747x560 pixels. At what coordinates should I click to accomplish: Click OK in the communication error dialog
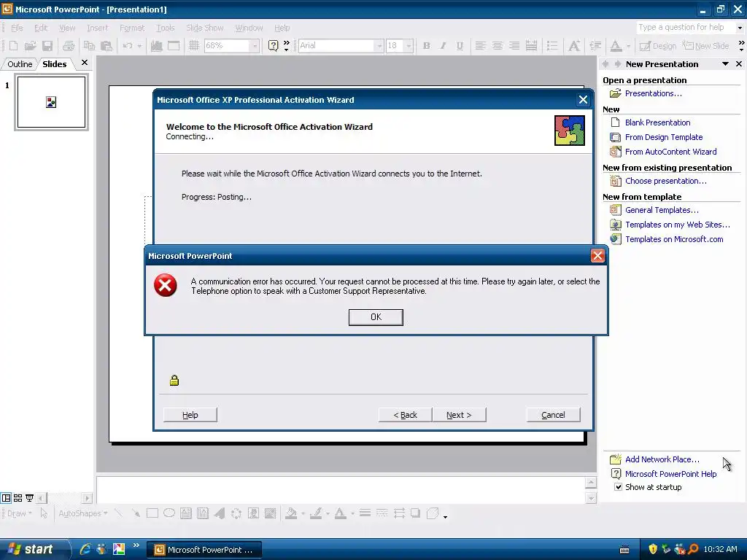(376, 317)
